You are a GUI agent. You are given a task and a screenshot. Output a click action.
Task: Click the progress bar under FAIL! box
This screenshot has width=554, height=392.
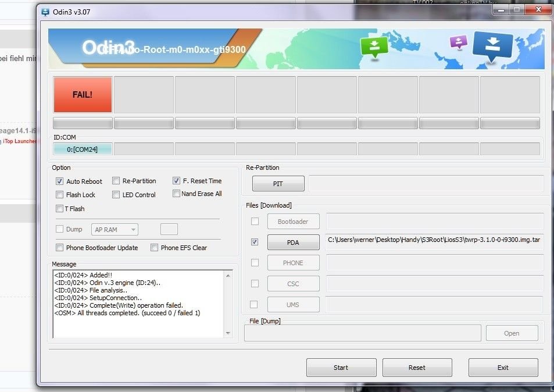83,123
